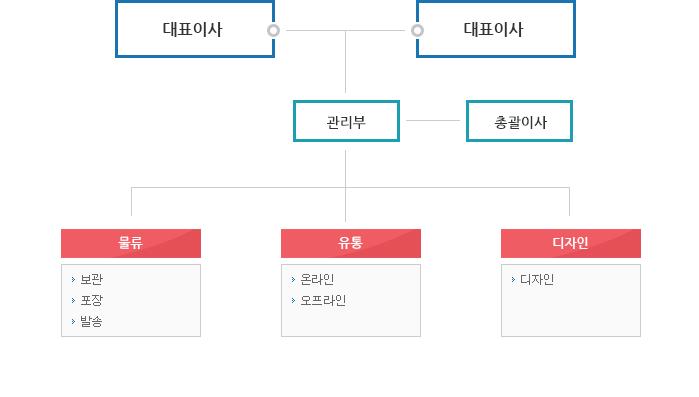Click the arrow bullet beside 발송
Screen dimensions: 699x397
(73, 321)
